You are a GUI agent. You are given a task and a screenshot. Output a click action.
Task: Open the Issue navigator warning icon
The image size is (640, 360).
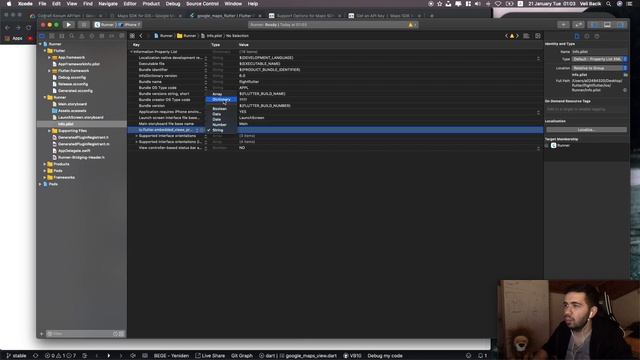click(82, 36)
